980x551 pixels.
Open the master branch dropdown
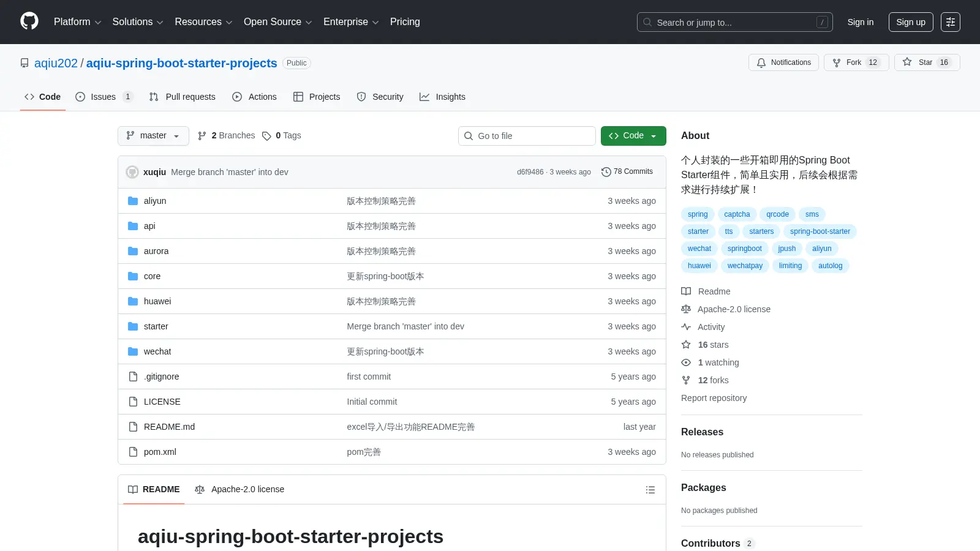[153, 136]
